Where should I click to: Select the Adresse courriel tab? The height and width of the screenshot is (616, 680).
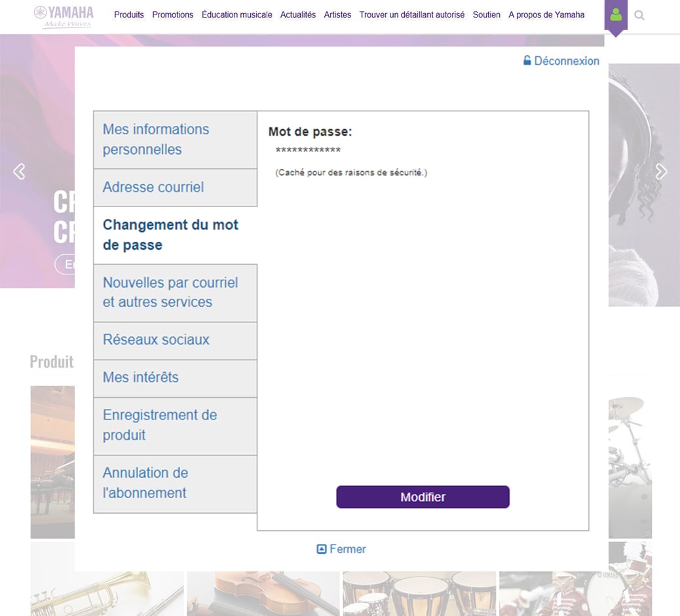(x=175, y=187)
